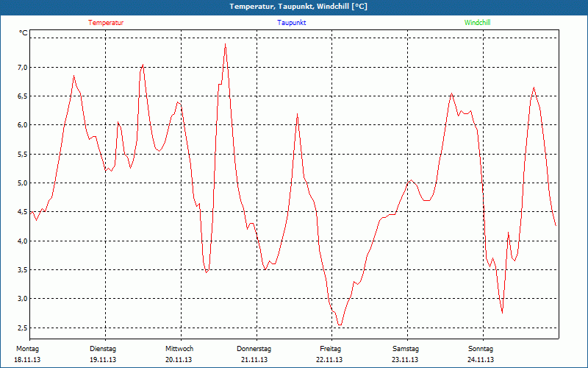This screenshot has height=368, width=588.
Task: Click the Mittwoch day label
Action: click(179, 349)
